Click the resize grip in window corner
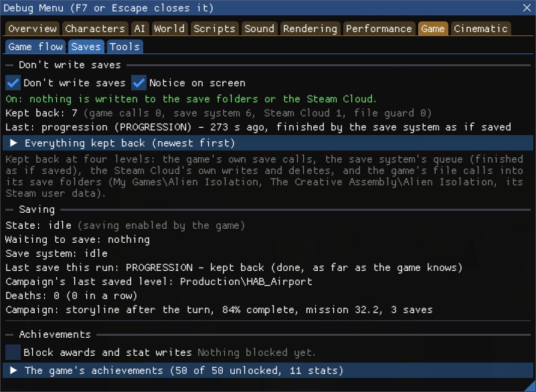536x392 pixels. tap(530, 386)
